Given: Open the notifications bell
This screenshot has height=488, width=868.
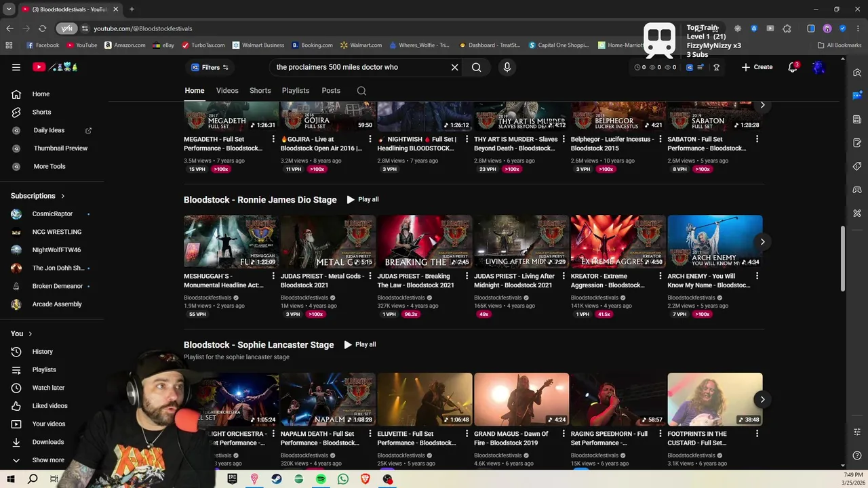Looking at the screenshot, I should [793, 67].
